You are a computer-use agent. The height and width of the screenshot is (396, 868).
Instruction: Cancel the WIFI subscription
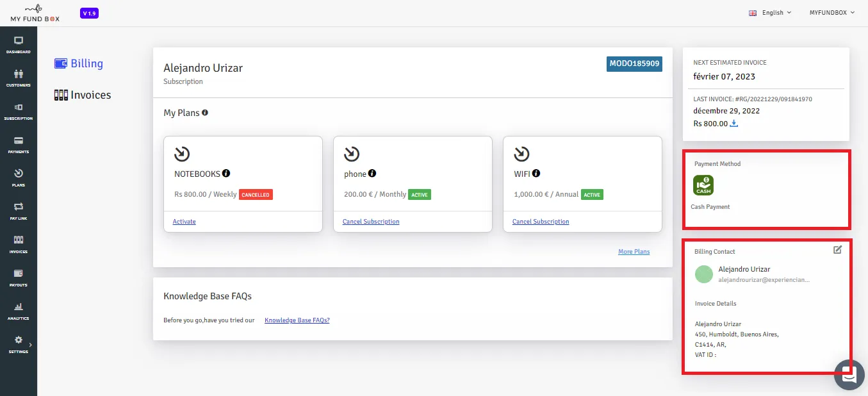[x=541, y=222]
